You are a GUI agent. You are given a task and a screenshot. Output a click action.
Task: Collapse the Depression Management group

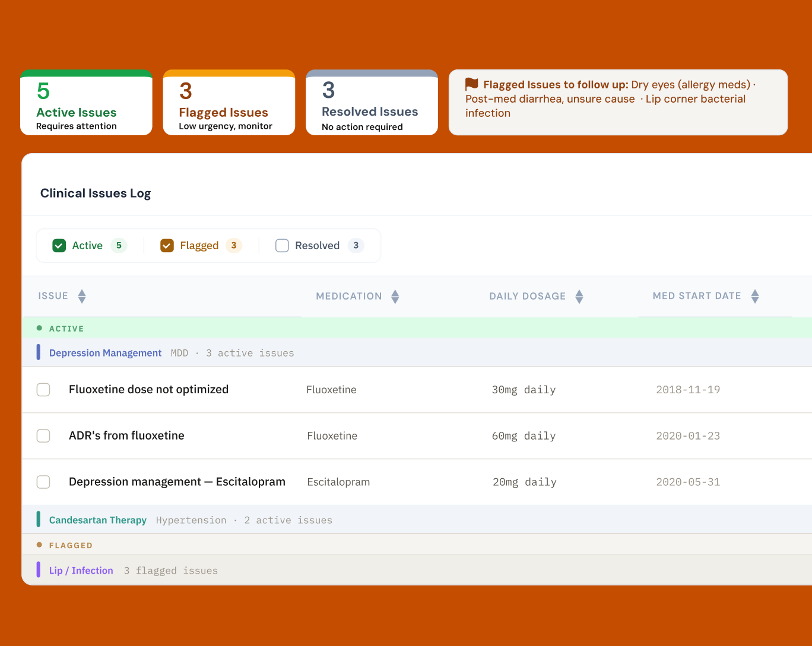click(x=105, y=352)
